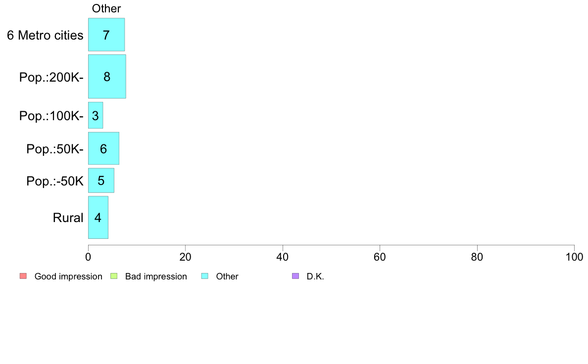Viewport: 588px width, 364px height.
Task: Click the Rural axis label
Action: (x=68, y=218)
